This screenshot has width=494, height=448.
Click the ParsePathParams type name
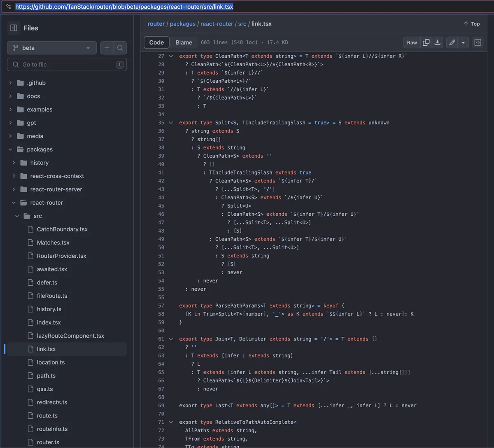tap(238, 306)
